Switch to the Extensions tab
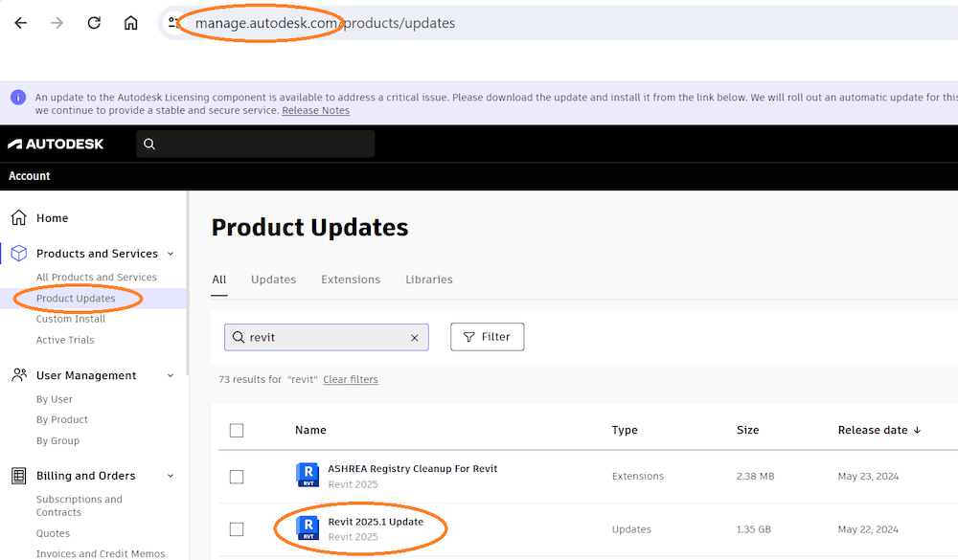Screen dimensions: 958x560 [x=351, y=280]
